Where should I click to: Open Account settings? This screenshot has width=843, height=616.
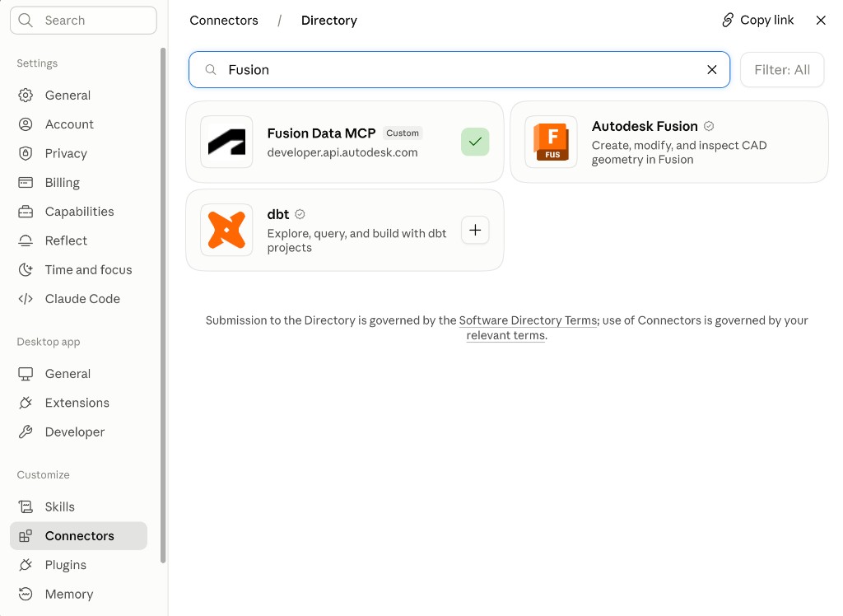tap(78, 124)
